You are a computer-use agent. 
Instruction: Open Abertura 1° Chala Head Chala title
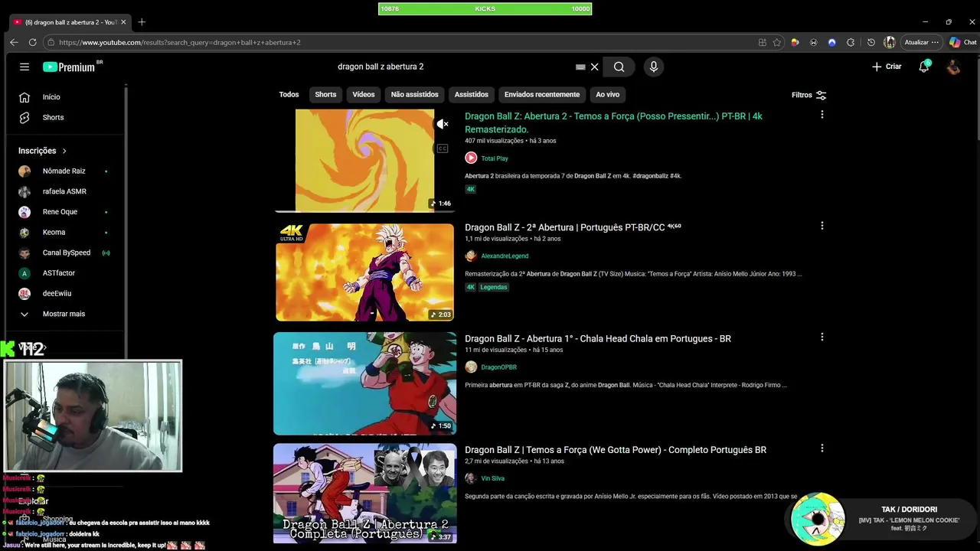click(x=598, y=338)
